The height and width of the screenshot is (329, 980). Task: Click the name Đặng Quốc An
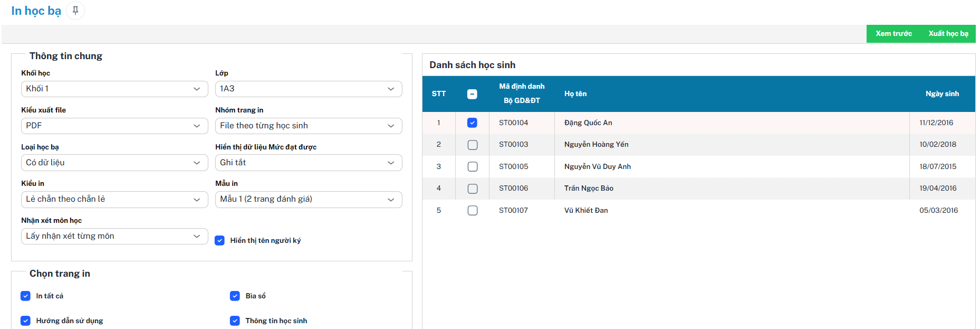coord(588,123)
